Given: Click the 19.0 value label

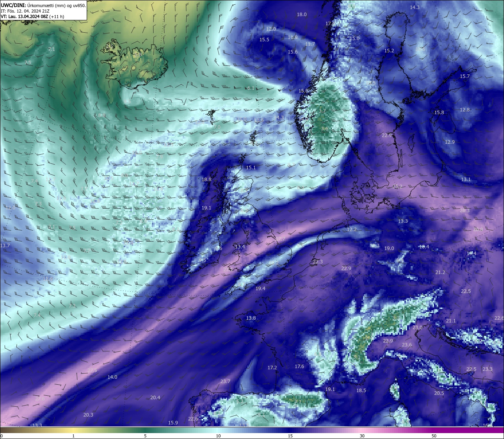Looking at the screenshot, I should pos(389,248).
